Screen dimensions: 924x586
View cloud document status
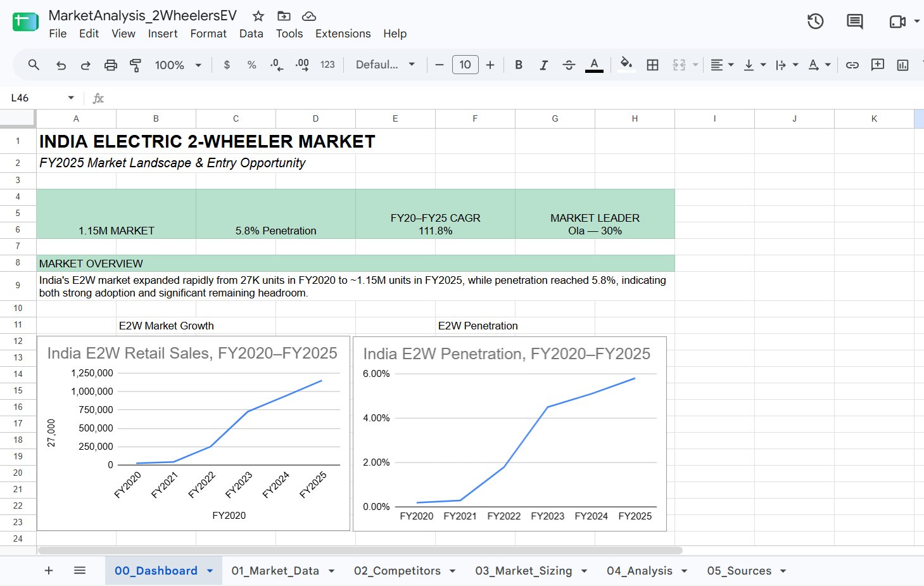pos(308,16)
